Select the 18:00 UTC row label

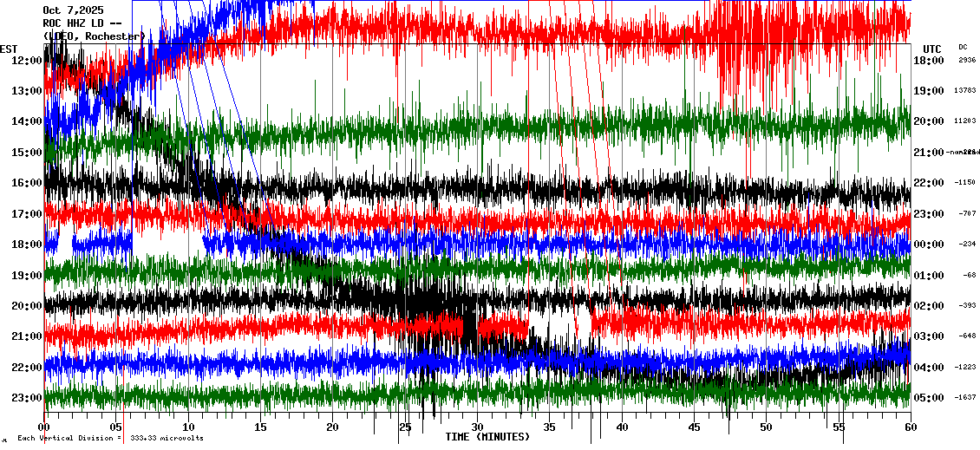coord(928,61)
